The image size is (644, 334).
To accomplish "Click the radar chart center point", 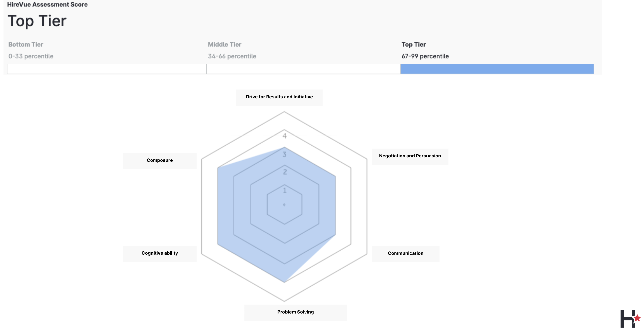I will pyautogui.click(x=284, y=205).
